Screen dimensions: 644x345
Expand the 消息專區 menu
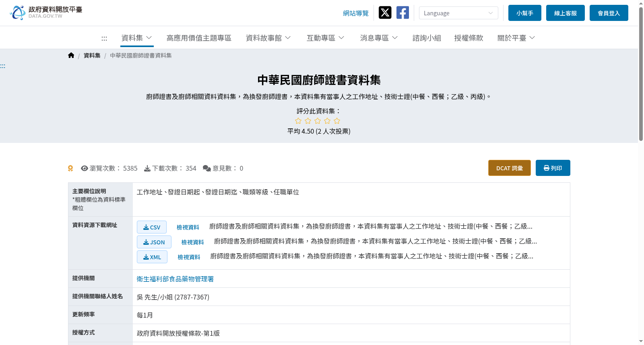click(379, 38)
